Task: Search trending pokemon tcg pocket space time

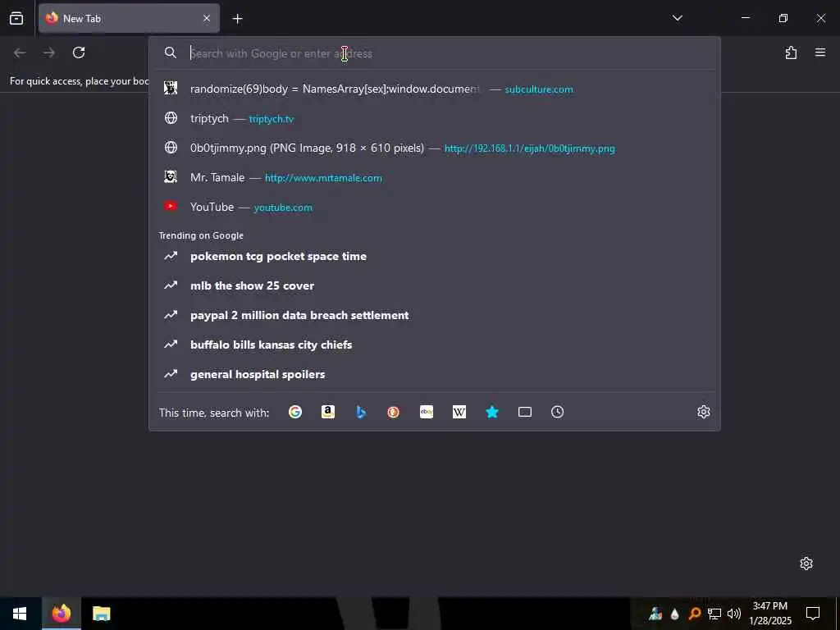Action: (x=435, y=256)
